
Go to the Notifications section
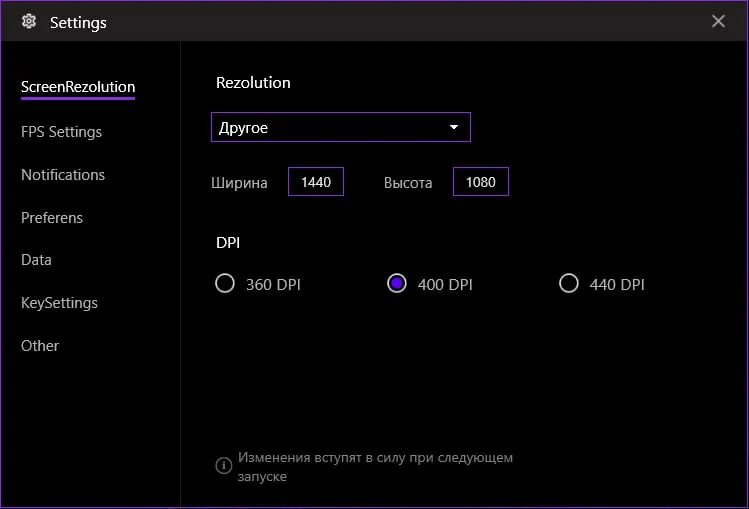(x=63, y=175)
